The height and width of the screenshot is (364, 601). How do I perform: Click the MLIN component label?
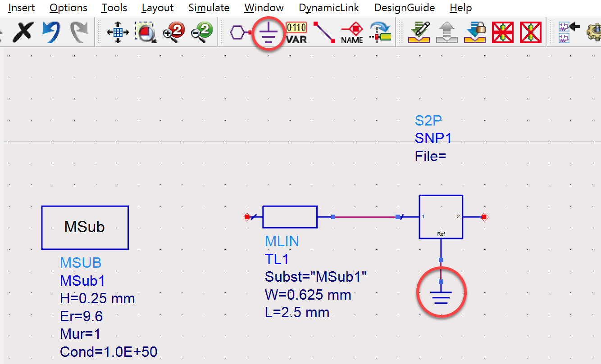coord(282,241)
